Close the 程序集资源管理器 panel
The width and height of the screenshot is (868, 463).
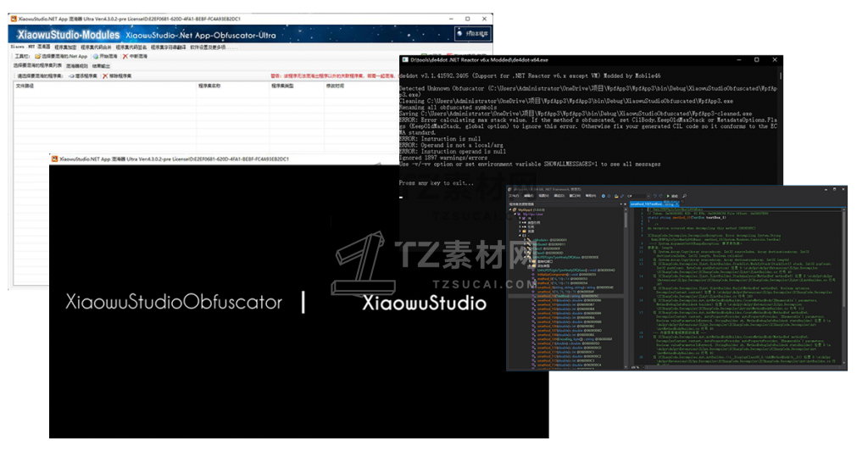pyautogui.click(x=625, y=204)
